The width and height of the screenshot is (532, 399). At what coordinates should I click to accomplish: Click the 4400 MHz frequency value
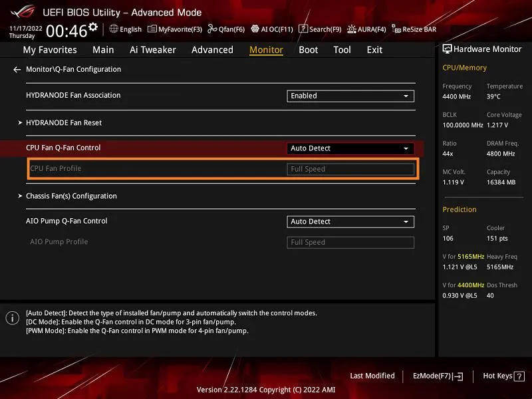tap(456, 96)
